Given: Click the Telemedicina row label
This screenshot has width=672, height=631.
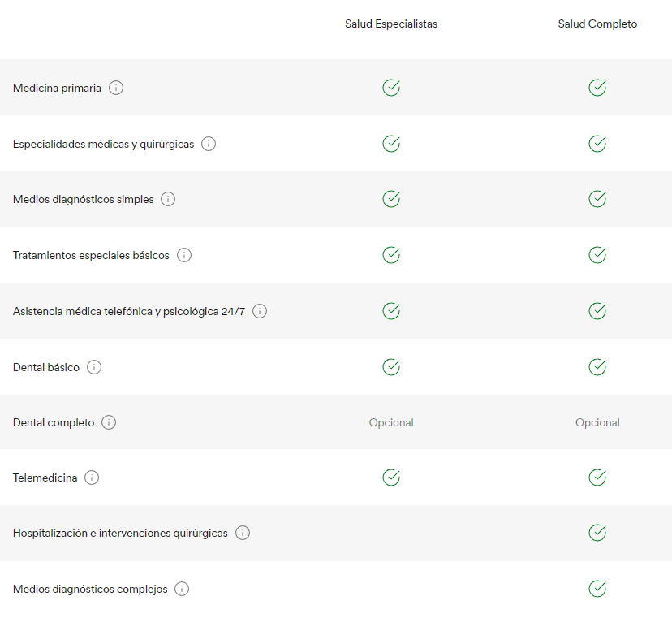Looking at the screenshot, I should (45, 478).
